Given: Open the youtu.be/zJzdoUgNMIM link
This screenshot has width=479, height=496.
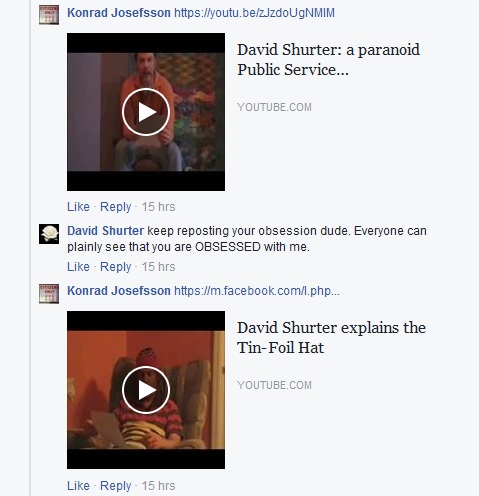Looking at the screenshot, I should (254, 13).
